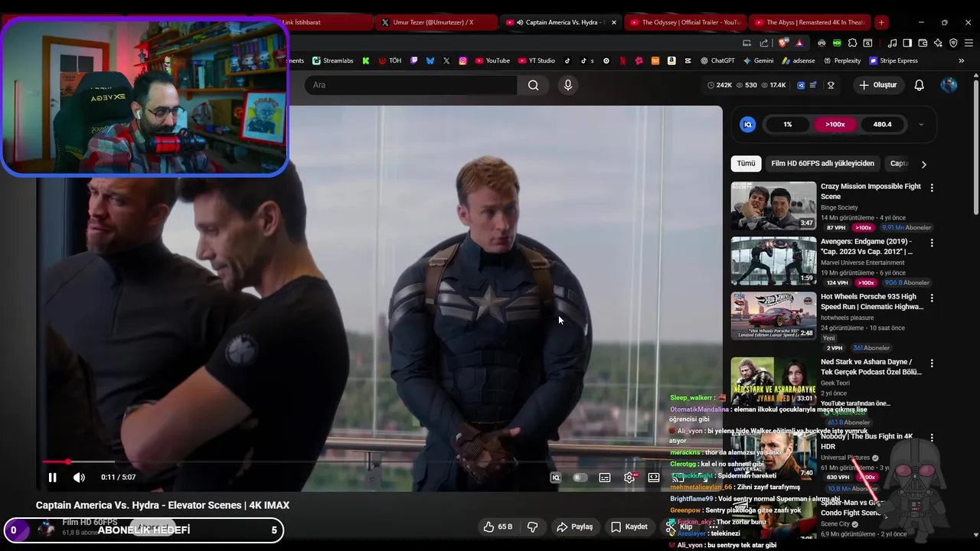
Task: Click the >100x vidIQ stat pill
Action: (835, 124)
